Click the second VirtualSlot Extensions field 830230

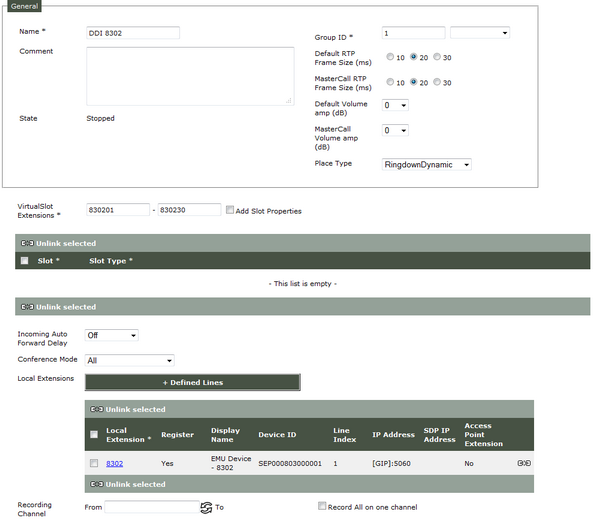point(189,210)
